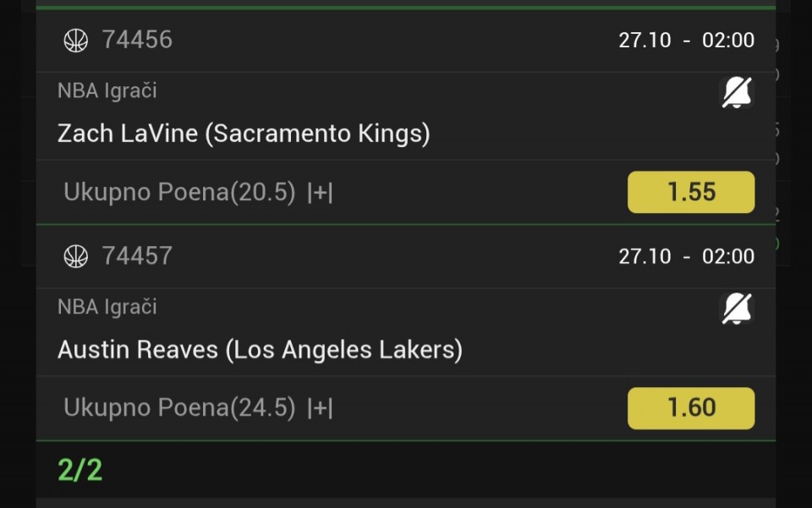Screen dimensions: 812x508
Task: Click the |+| over marker for 20.5 points
Action: click(x=320, y=194)
